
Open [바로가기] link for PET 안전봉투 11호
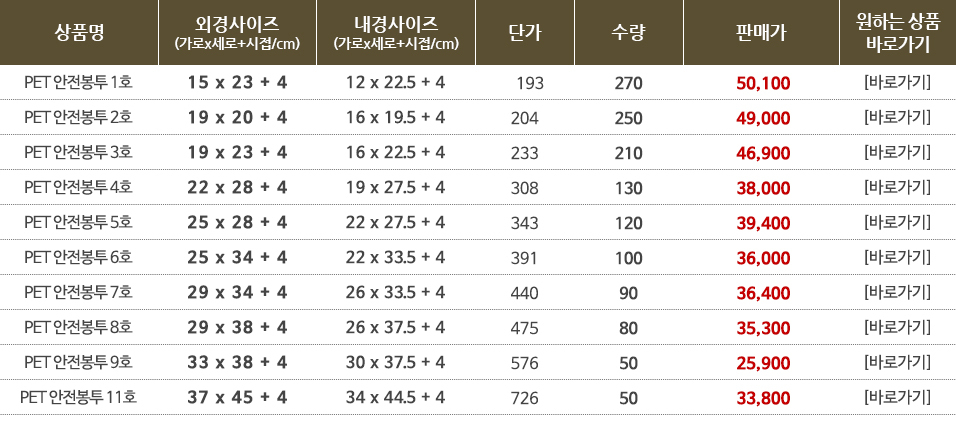[x=897, y=398]
